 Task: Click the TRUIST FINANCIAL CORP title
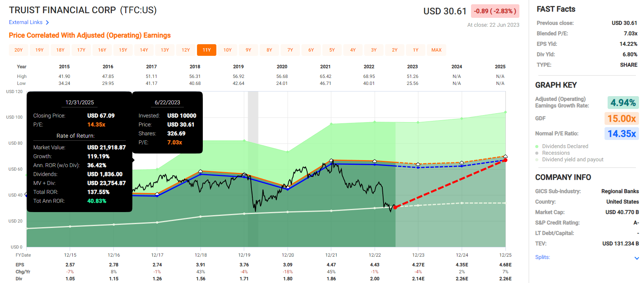click(62, 10)
